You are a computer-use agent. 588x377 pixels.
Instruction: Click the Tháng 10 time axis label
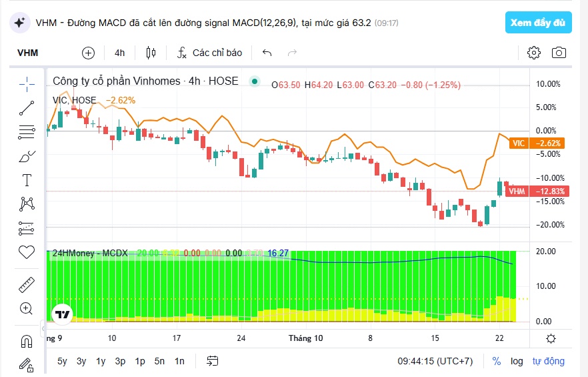(305, 338)
